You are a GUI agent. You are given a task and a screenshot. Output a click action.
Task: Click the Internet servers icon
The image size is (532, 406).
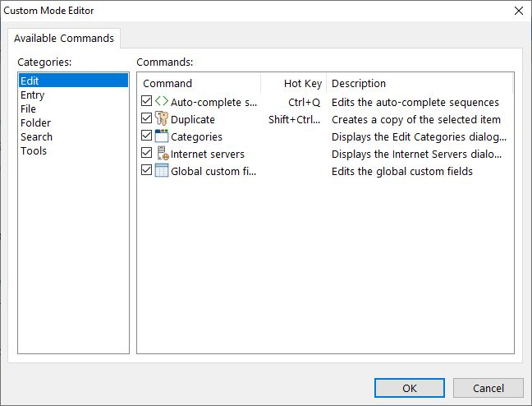coord(163,153)
